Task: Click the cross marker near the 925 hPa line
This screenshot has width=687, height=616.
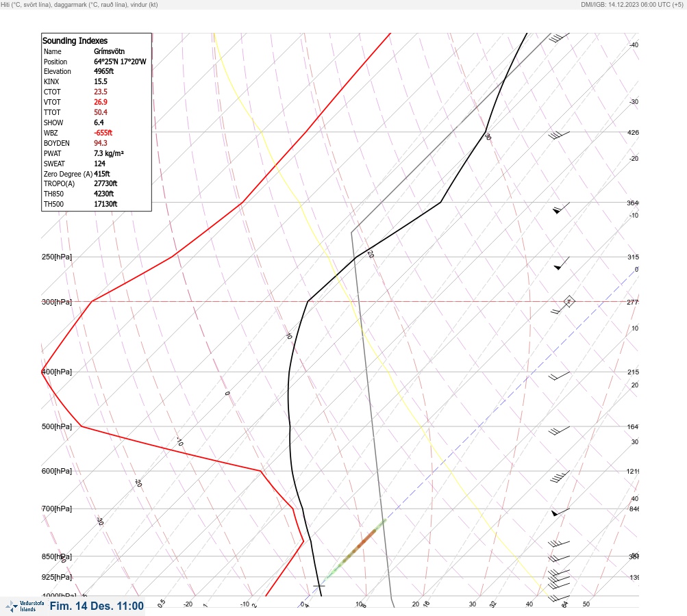Action: (319, 585)
